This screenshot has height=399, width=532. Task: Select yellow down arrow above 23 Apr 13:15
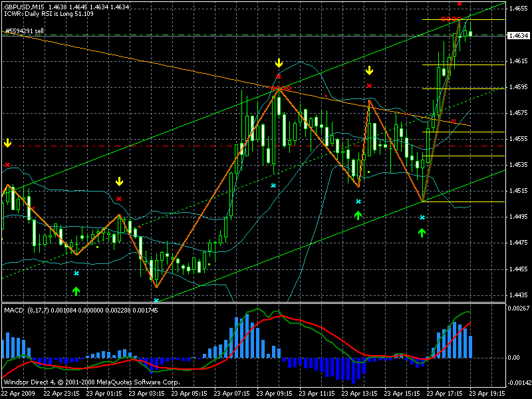pos(369,70)
